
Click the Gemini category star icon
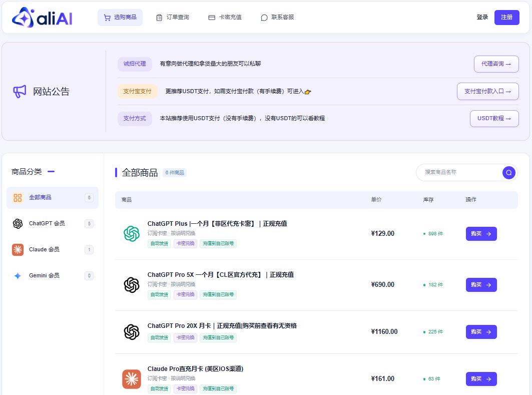(18, 275)
